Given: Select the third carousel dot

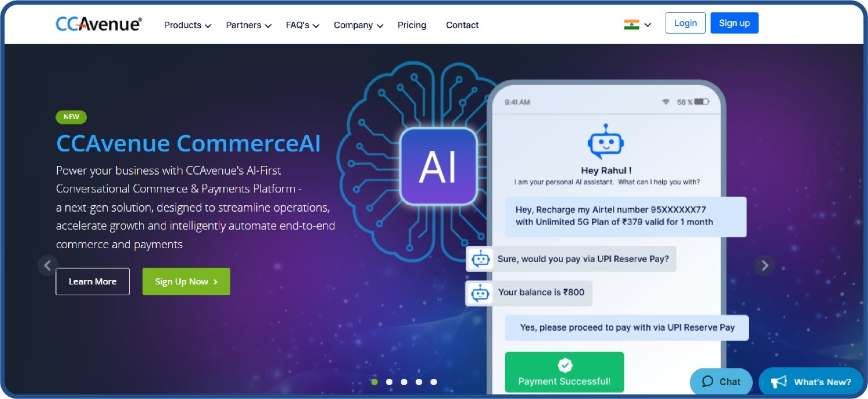Looking at the screenshot, I should click(404, 382).
